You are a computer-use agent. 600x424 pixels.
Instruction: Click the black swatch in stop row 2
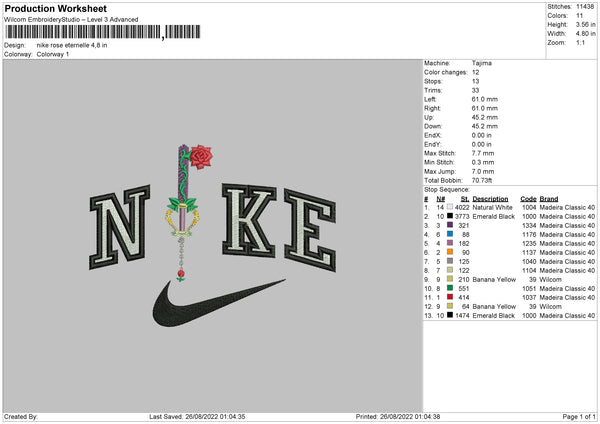pos(450,216)
